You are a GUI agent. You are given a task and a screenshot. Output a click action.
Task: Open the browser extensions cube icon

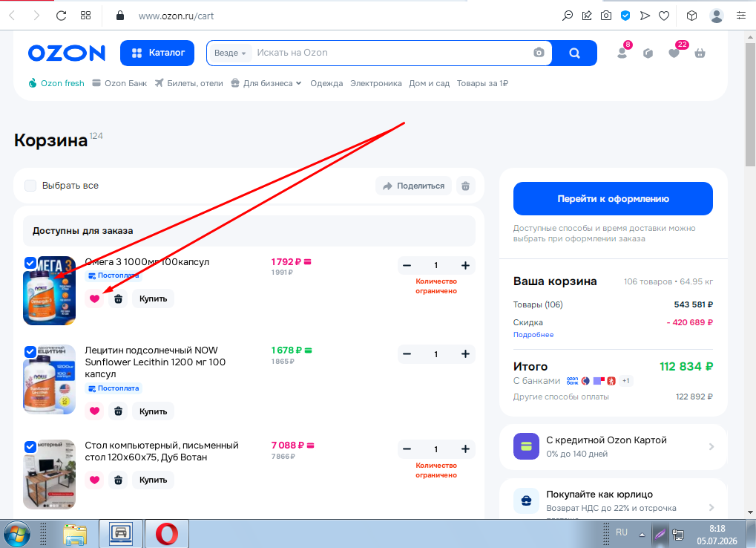click(x=692, y=16)
